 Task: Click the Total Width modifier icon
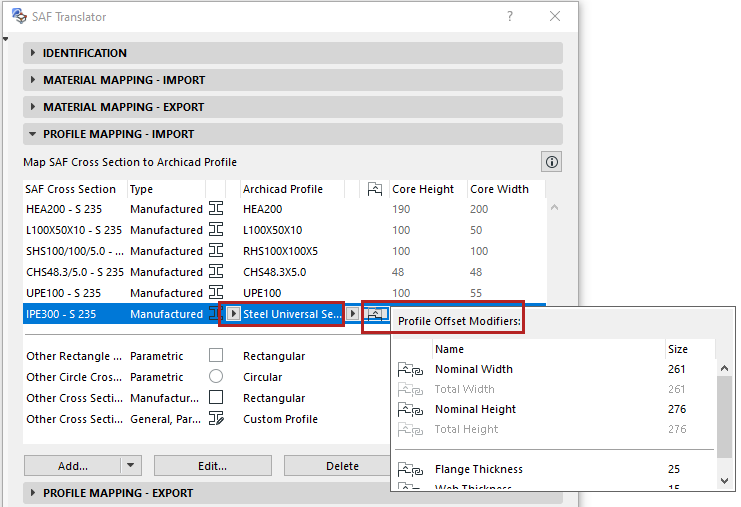[410, 389]
